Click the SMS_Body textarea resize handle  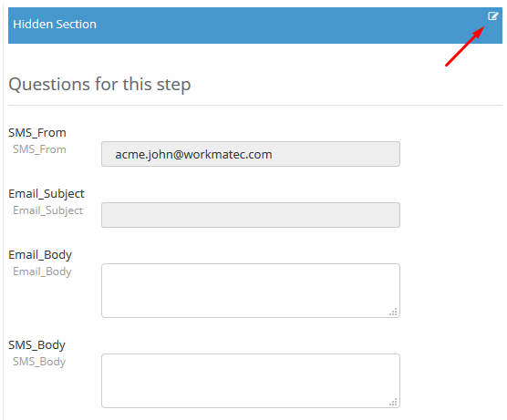393,402
